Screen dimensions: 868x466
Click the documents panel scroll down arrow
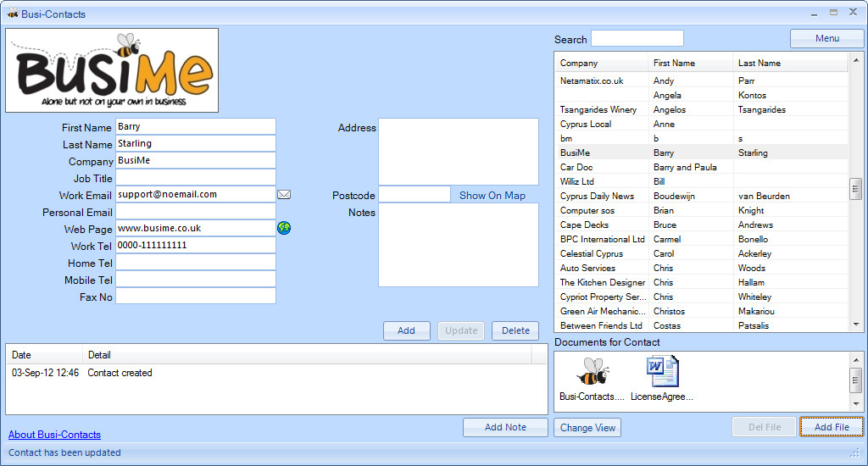point(856,403)
